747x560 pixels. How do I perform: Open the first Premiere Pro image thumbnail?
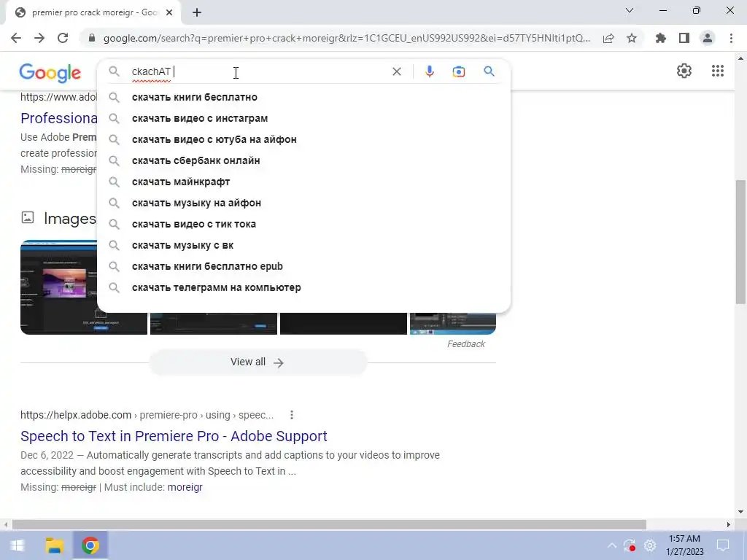click(x=59, y=287)
